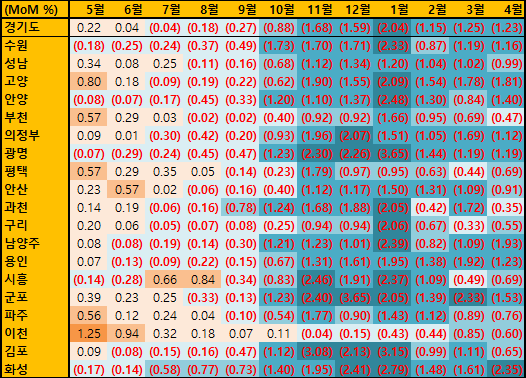526x378 pixels.
Task: Select the (3.65) cell in 광명 row
Action: (392, 154)
